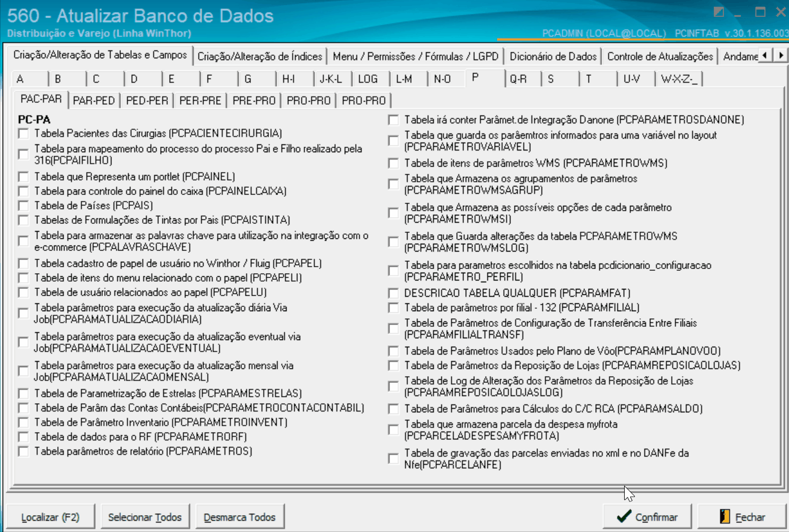The width and height of the screenshot is (789, 532).
Task: Open the Criação/Alteração de Índices tab
Action: pyautogui.click(x=260, y=57)
